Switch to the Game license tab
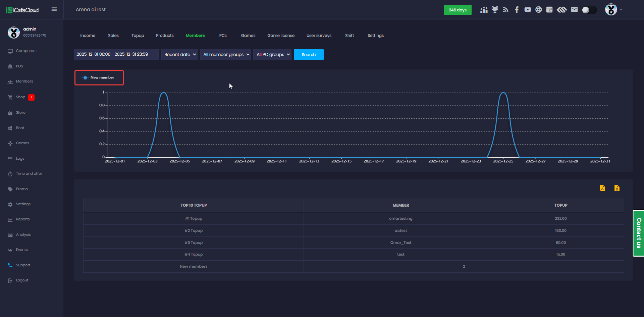644x317 pixels. [x=281, y=36]
